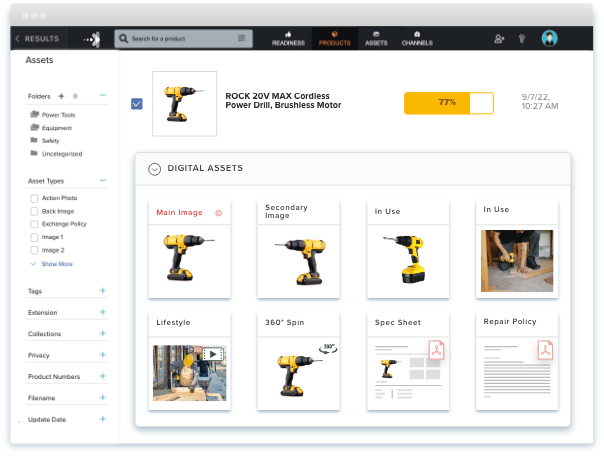Click Show More asset types
Screen dimensions: 604x456
52,264
